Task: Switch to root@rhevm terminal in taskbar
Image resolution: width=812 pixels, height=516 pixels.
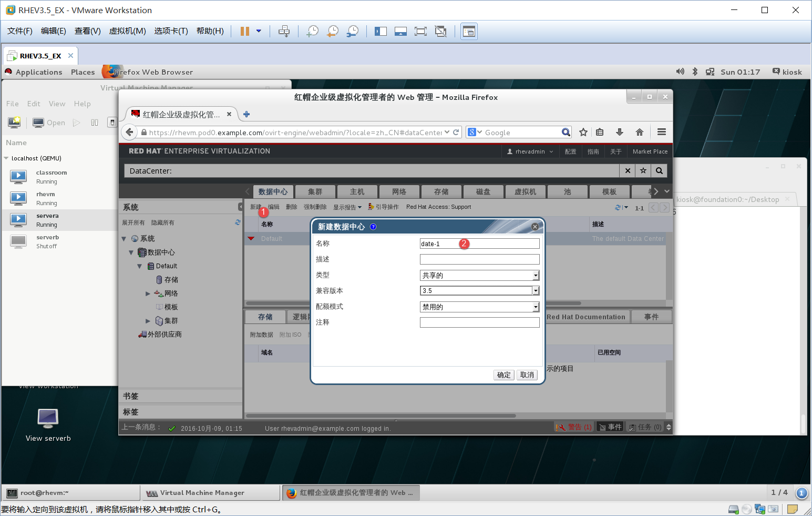Action: point(71,493)
